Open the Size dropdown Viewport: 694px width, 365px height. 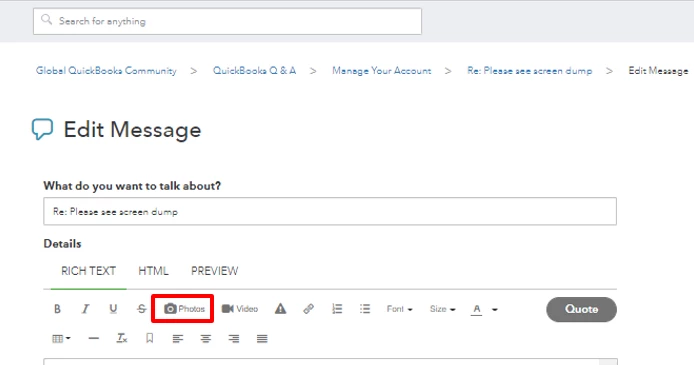click(x=442, y=309)
